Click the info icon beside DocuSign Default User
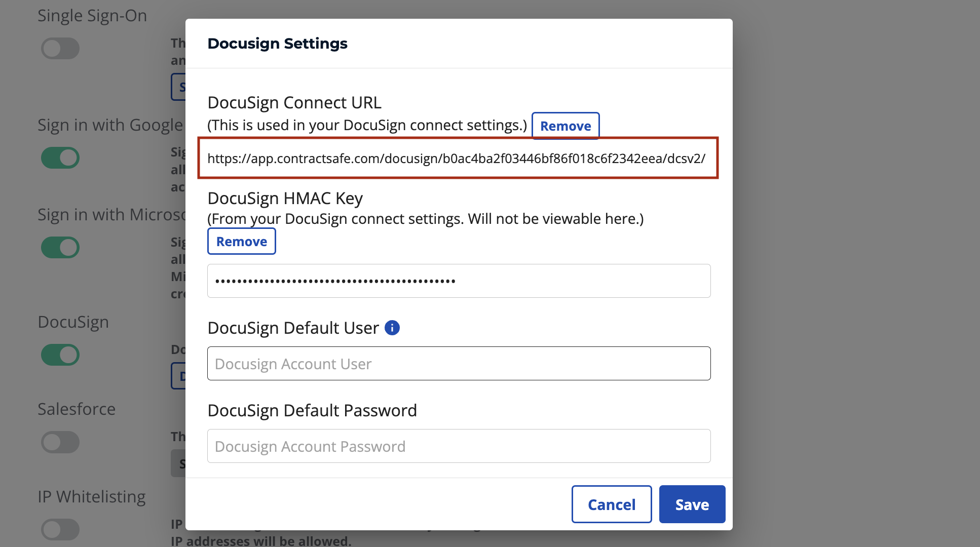This screenshot has width=980, height=547. coord(392,328)
